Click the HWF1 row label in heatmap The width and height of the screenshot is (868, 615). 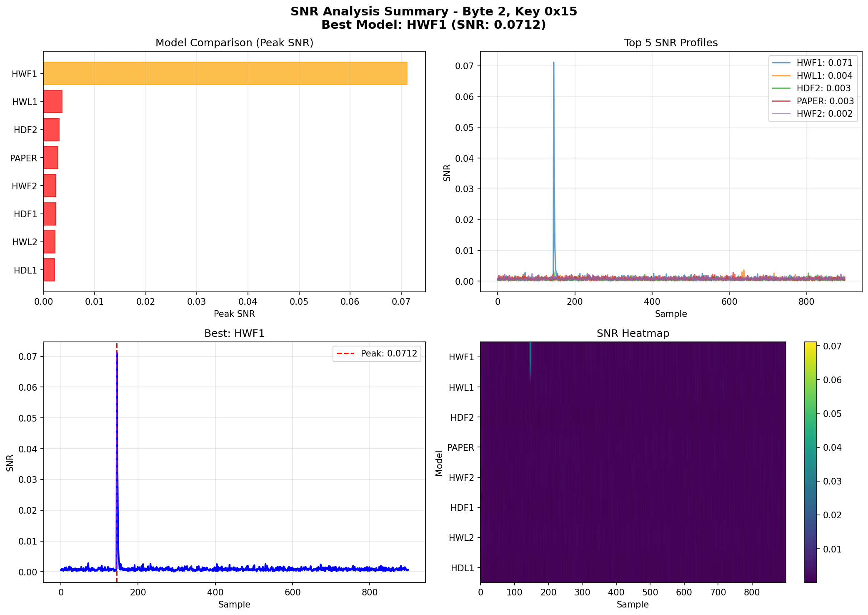[461, 357]
